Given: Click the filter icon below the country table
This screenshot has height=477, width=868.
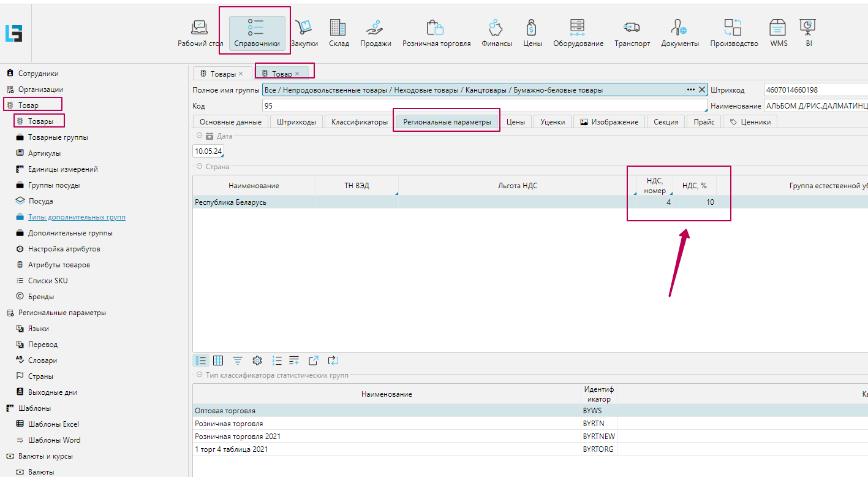Looking at the screenshot, I should point(238,361).
